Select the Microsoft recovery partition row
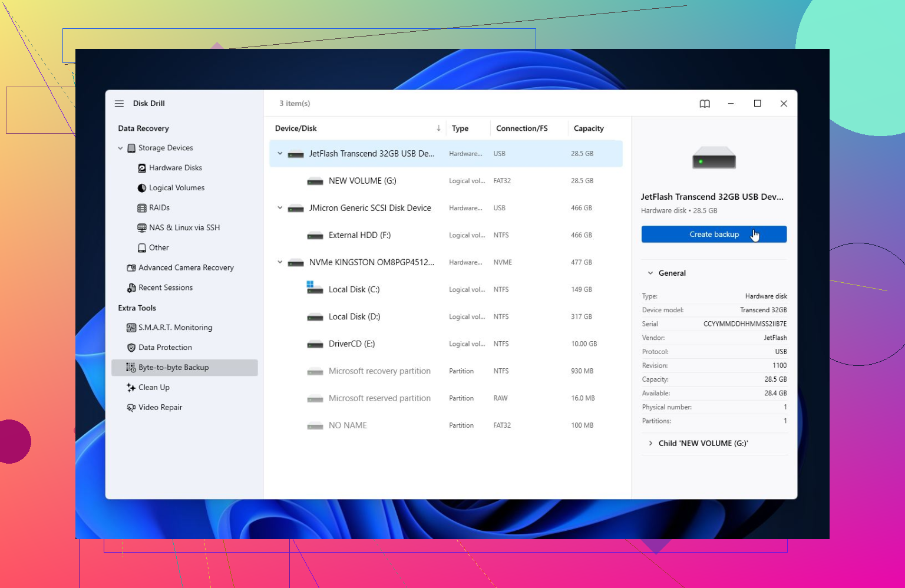Image resolution: width=905 pixels, height=588 pixels. 446,371
